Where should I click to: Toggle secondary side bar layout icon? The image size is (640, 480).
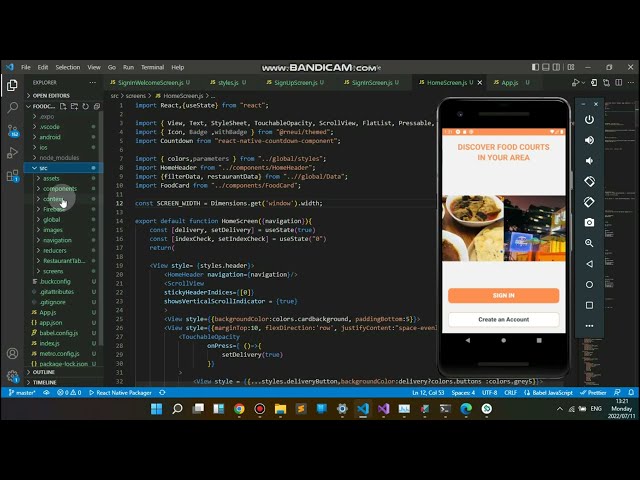[x=556, y=67]
